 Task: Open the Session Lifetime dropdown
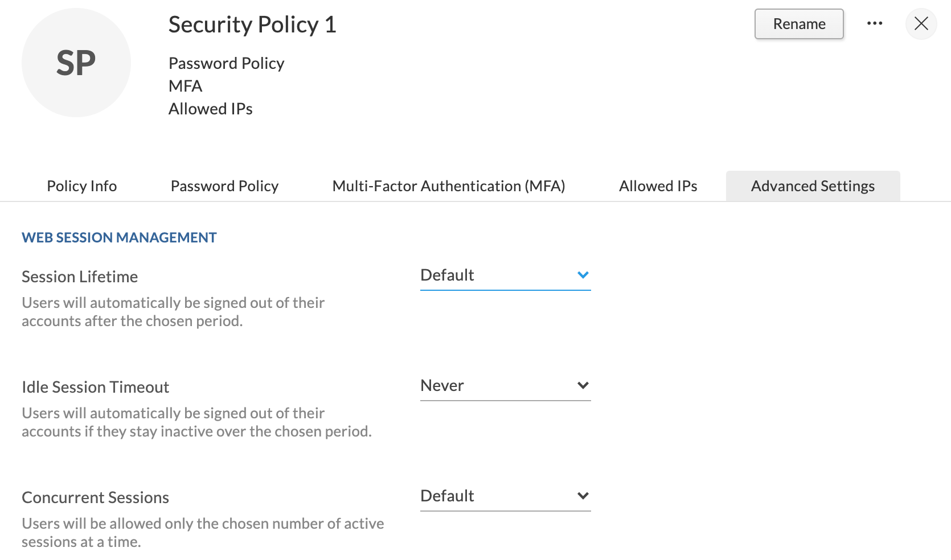pos(505,275)
